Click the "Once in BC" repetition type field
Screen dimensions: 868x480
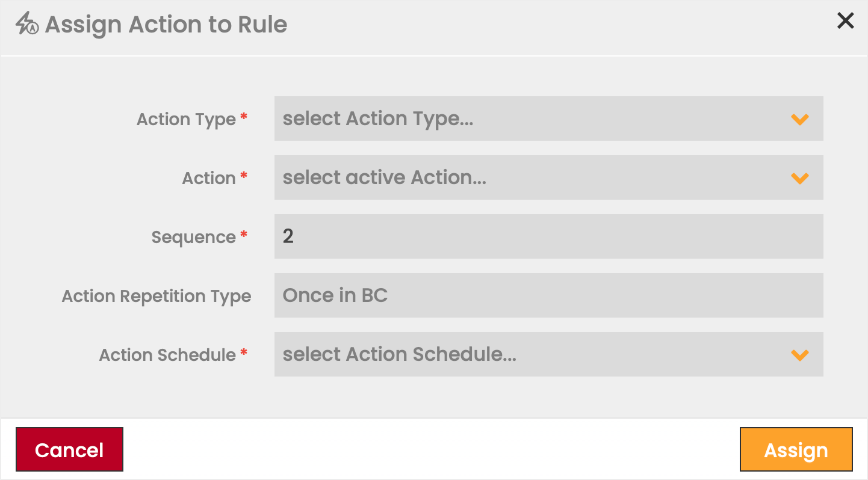coord(548,296)
